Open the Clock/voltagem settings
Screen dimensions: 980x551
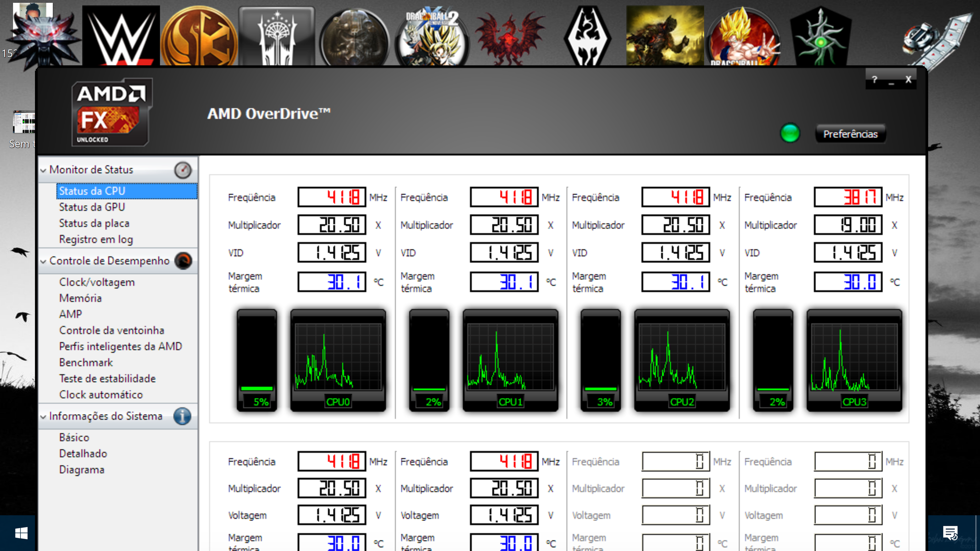[97, 282]
